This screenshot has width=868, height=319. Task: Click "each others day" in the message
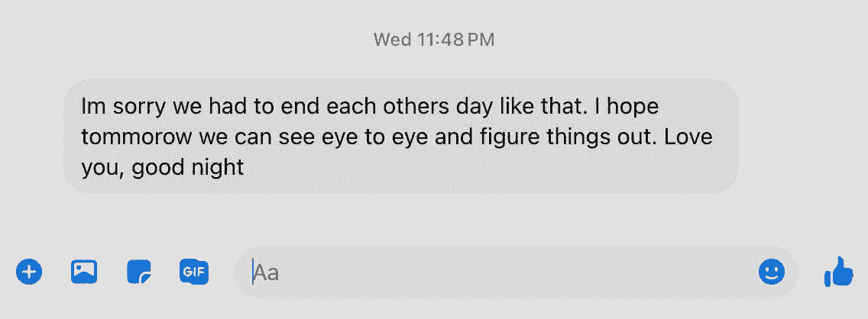406,106
